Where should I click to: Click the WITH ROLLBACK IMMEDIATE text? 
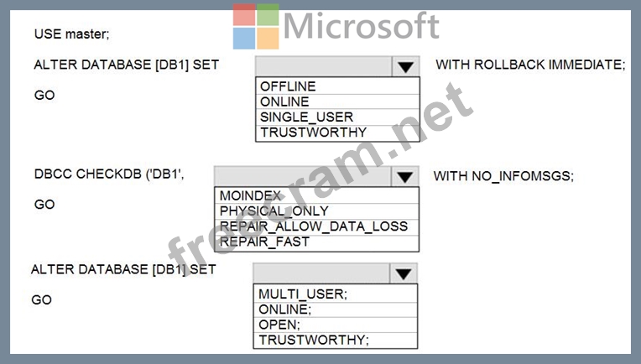click(530, 65)
